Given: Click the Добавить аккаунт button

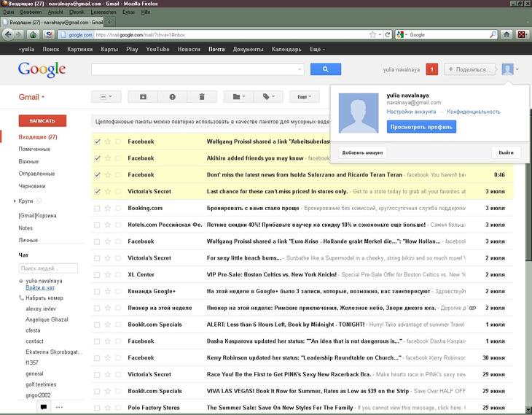Looking at the screenshot, I should [362, 152].
